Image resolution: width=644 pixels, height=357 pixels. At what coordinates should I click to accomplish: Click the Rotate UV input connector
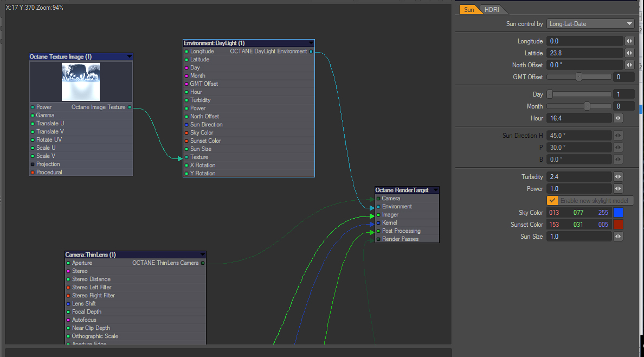pos(33,140)
